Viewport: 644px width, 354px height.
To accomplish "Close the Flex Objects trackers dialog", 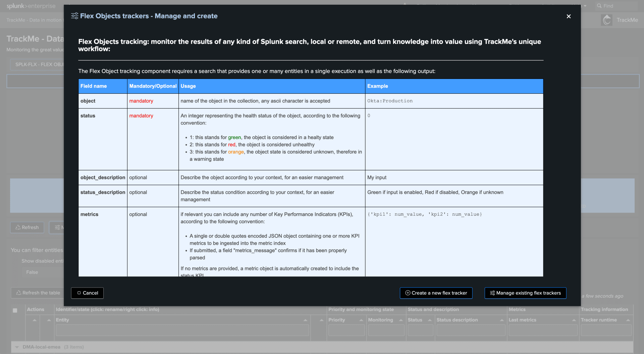I will 569,16.
